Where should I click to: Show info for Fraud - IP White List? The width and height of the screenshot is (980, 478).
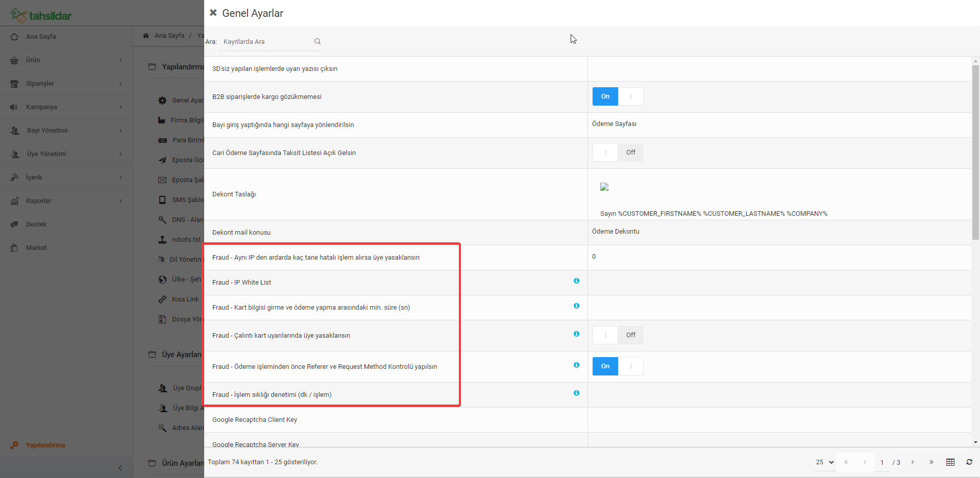pos(576,281)
